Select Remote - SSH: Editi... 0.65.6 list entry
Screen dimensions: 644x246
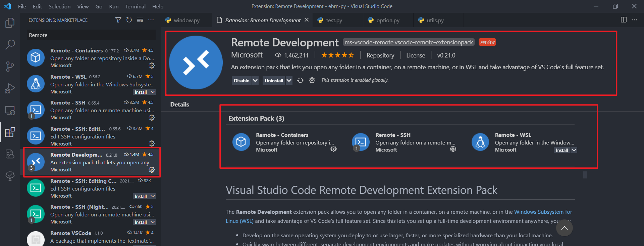pyautogui.click(x=91, y=136)
